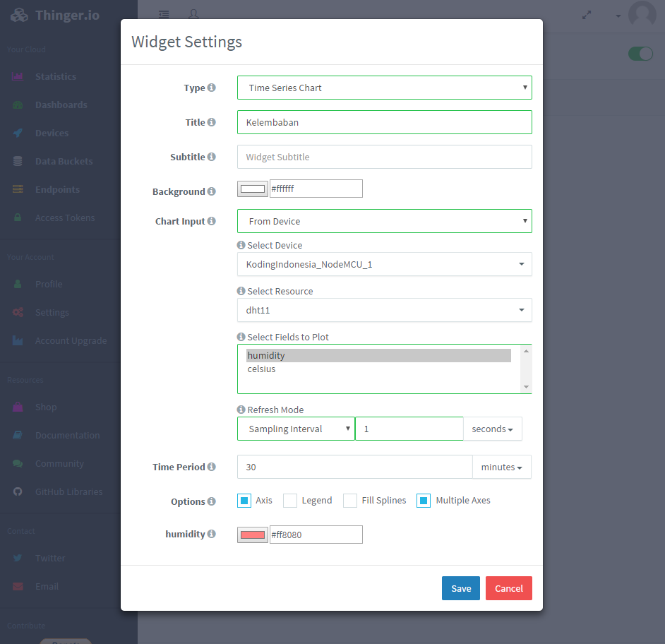This screenshot has height=644, width=665.
Task: Click the Profile user icon in sidebar
Action: pyautogui.click(x=18, y=284)
